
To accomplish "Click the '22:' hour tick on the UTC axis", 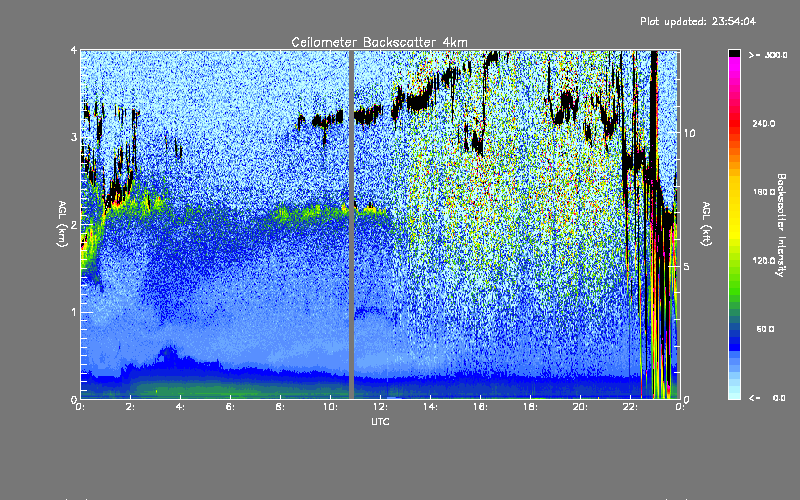I will [631, 407].
